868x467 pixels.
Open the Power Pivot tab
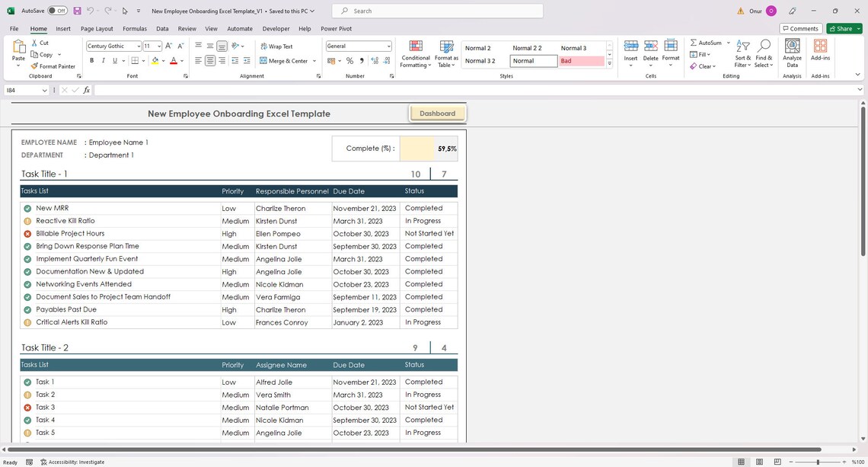click(336, 28)
